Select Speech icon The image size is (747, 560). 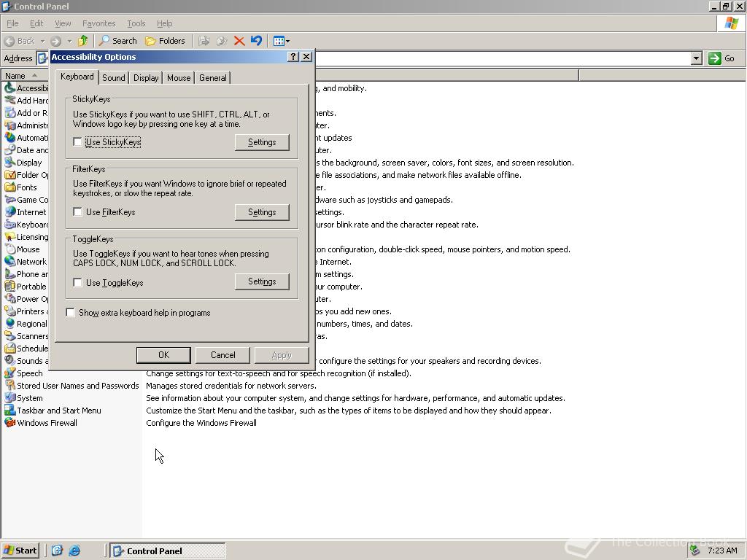(9, 373)
